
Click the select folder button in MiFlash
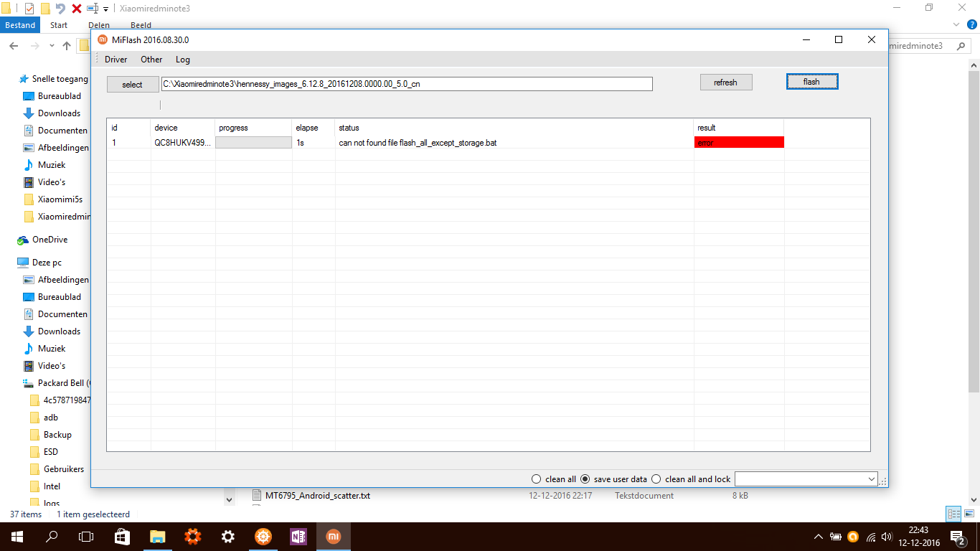(133, 85)
